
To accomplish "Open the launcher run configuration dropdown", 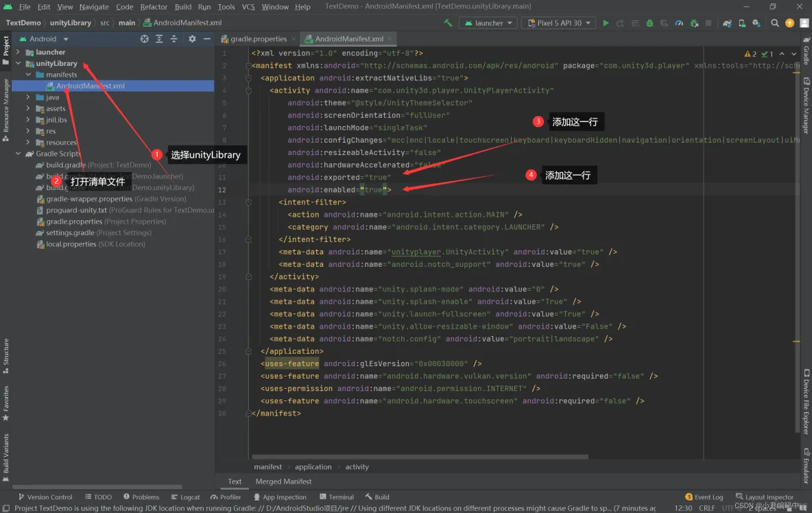I will point(488,23).
